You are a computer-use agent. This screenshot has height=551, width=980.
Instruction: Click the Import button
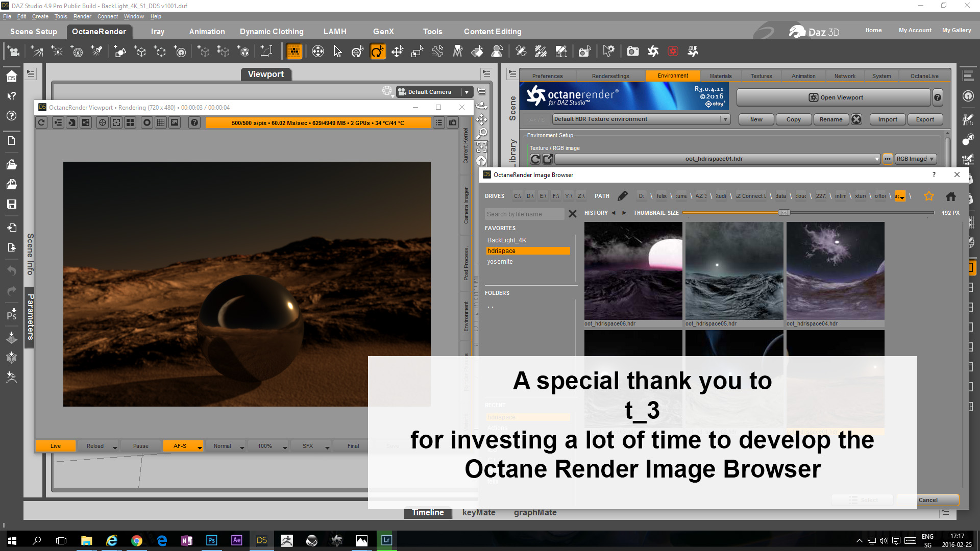[x=888, y=119]
